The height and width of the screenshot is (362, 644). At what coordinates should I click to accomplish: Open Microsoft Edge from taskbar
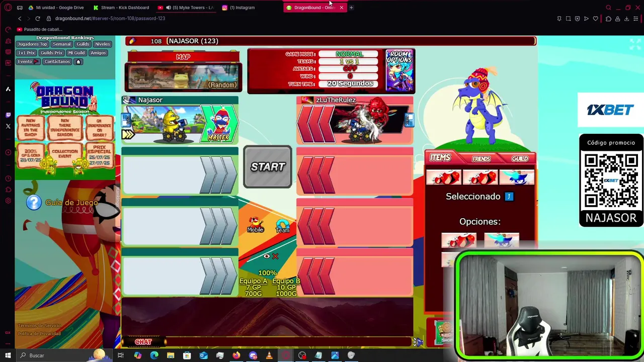154,355
